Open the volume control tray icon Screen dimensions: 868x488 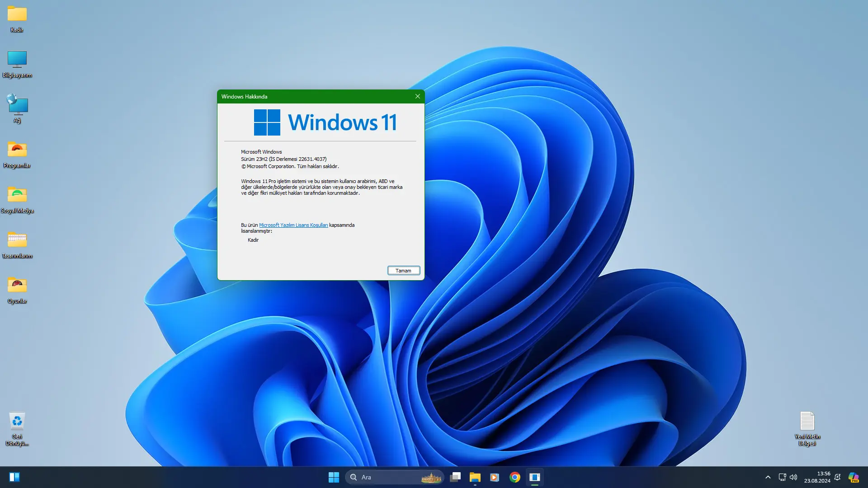pyautogui.click(x=793, y=477)
